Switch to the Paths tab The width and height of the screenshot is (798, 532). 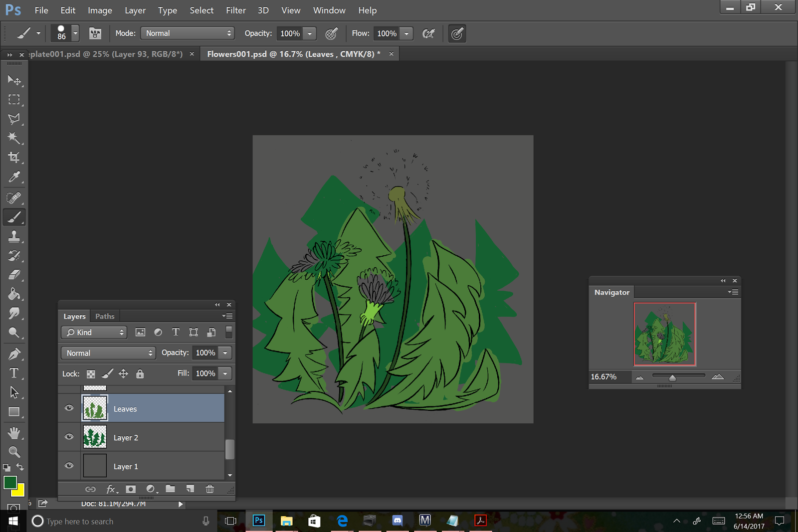(105, 316)
